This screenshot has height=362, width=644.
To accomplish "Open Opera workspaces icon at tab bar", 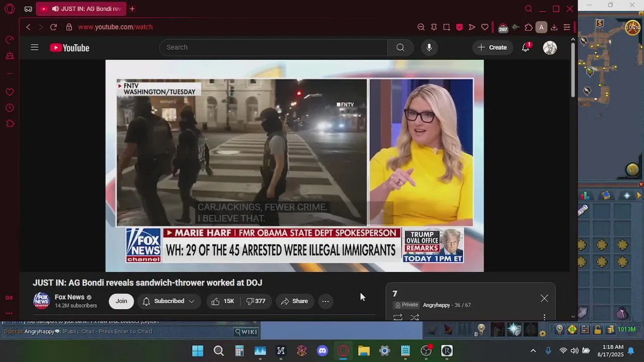I will point(28,9).
